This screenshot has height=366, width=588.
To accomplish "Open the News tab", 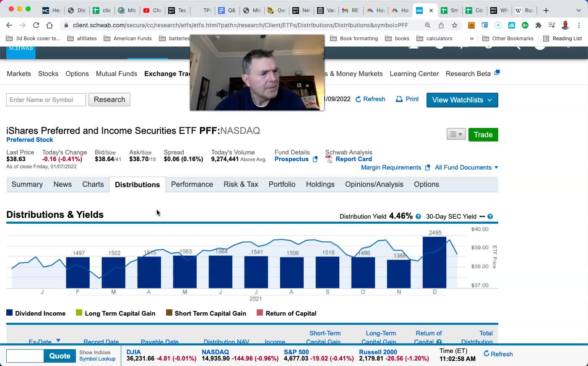I will pos(62,184).
